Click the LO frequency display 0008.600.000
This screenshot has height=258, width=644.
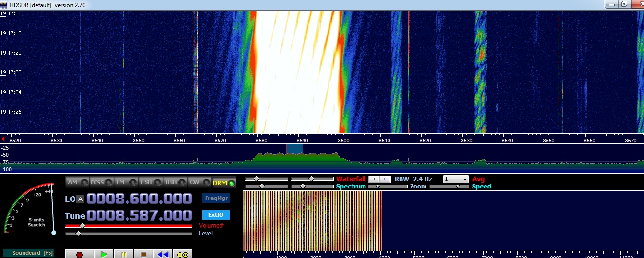139,199
